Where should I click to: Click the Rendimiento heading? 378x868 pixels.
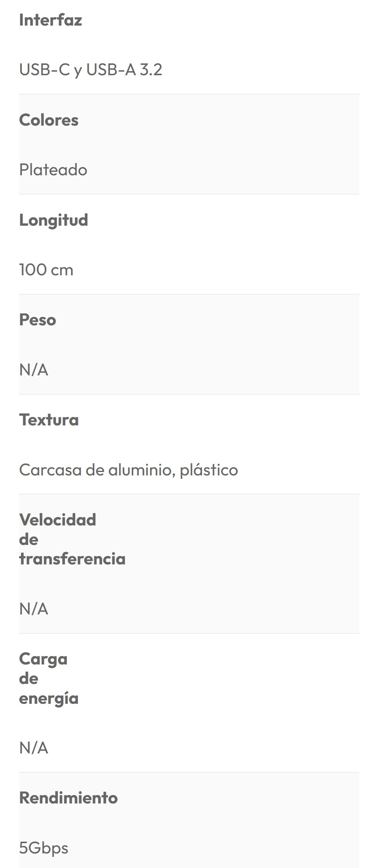68,798
